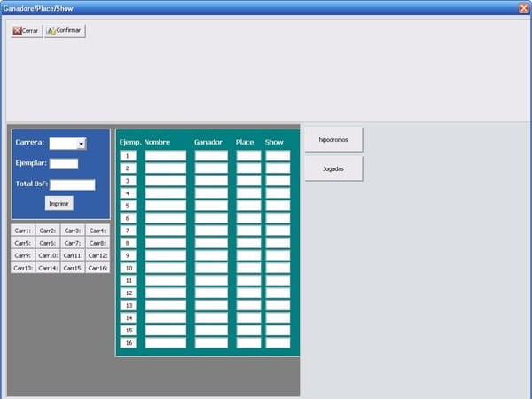Click the Nombre field for ejemplar 16
The height and width of the screenshot is (399, 532).
pos(166,342)
